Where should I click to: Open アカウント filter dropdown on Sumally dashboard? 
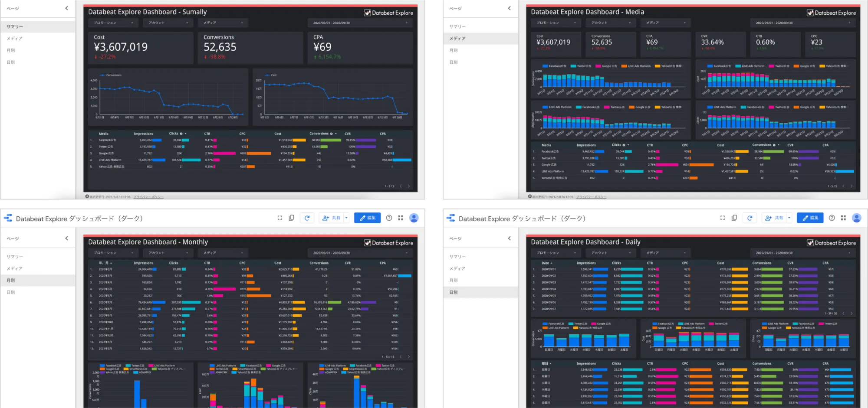[168, 23]
